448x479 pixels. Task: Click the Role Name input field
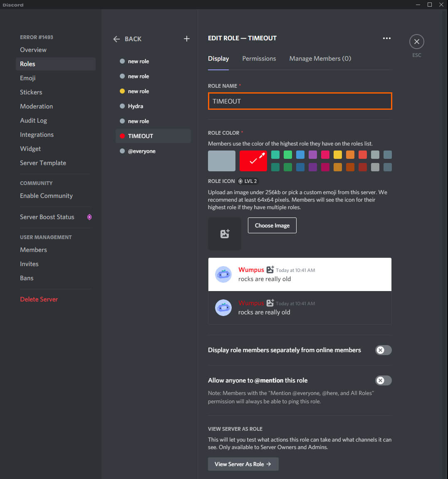click(x=300, y=101)
